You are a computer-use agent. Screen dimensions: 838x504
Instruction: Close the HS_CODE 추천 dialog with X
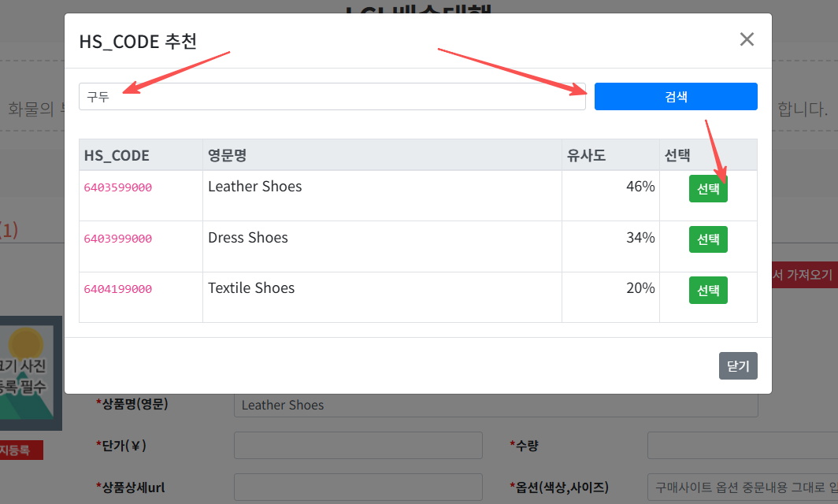pyautogui.click(x=747, y=39)
